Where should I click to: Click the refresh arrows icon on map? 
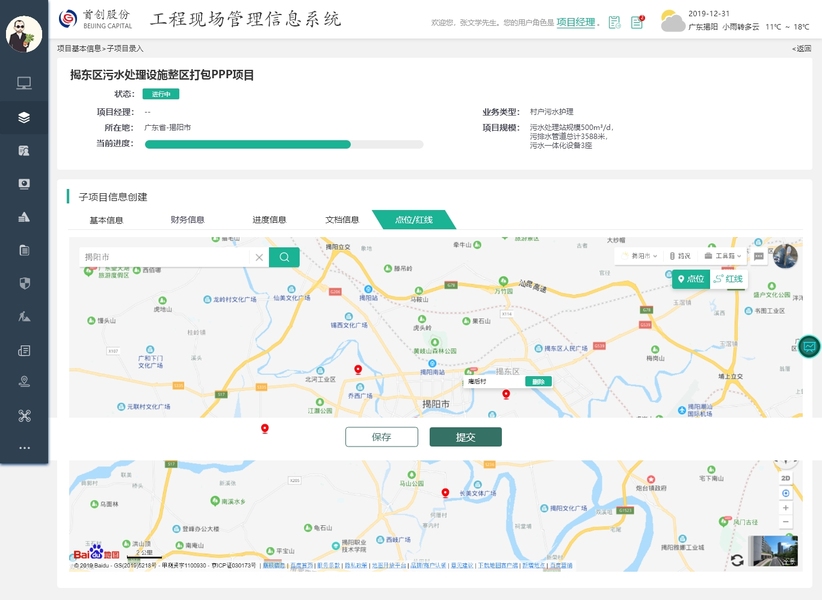(737, 560)
